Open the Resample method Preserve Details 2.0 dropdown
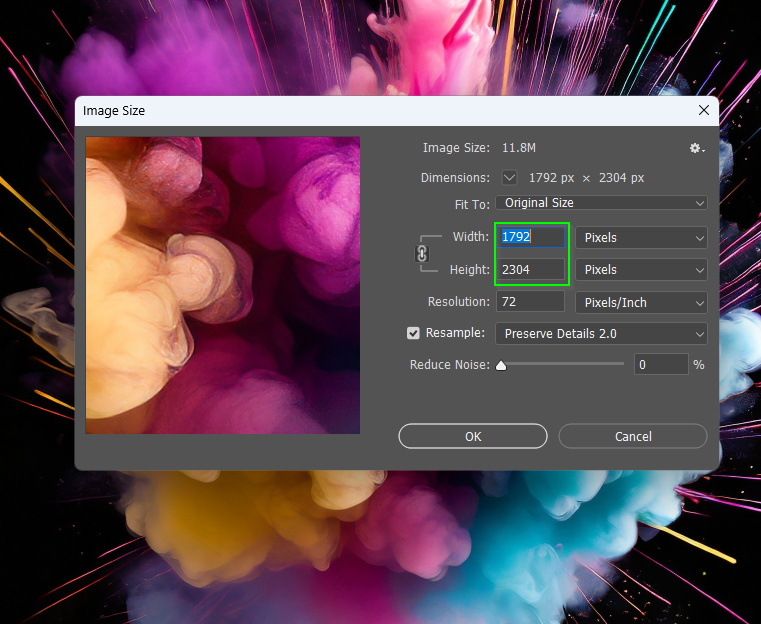761x624 pixels. click(601, 334)
